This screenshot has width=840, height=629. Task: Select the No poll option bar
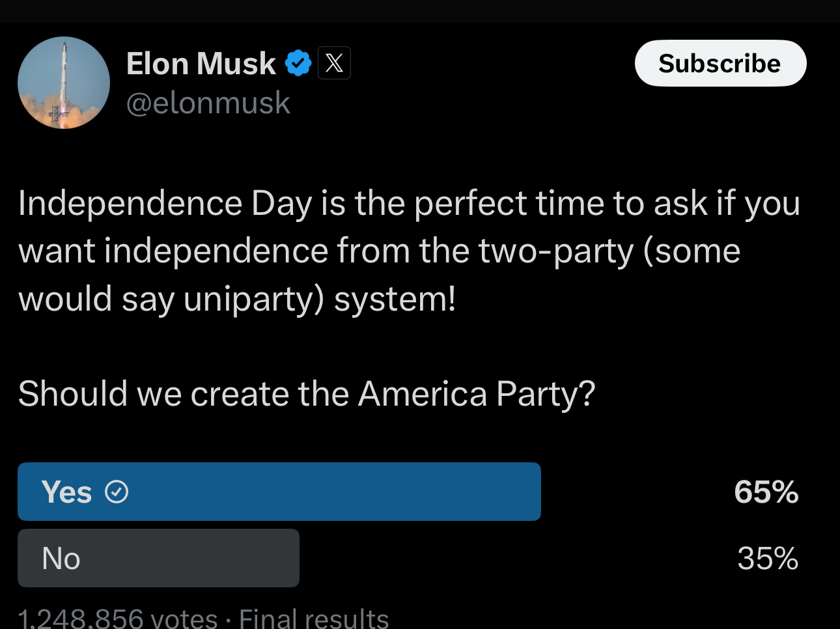pos(158,558)
